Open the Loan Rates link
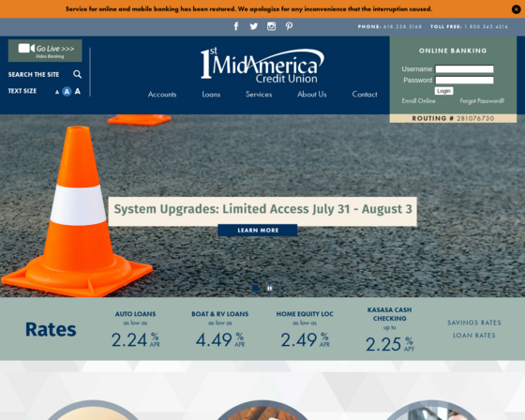The height and width of the screenshot is (420, 525). [474, 336]
